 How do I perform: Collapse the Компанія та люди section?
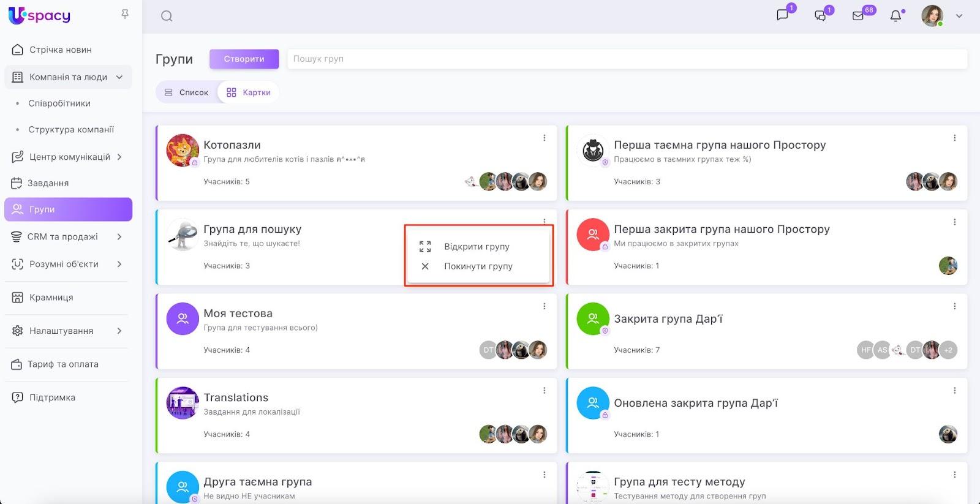pos(119,77)
